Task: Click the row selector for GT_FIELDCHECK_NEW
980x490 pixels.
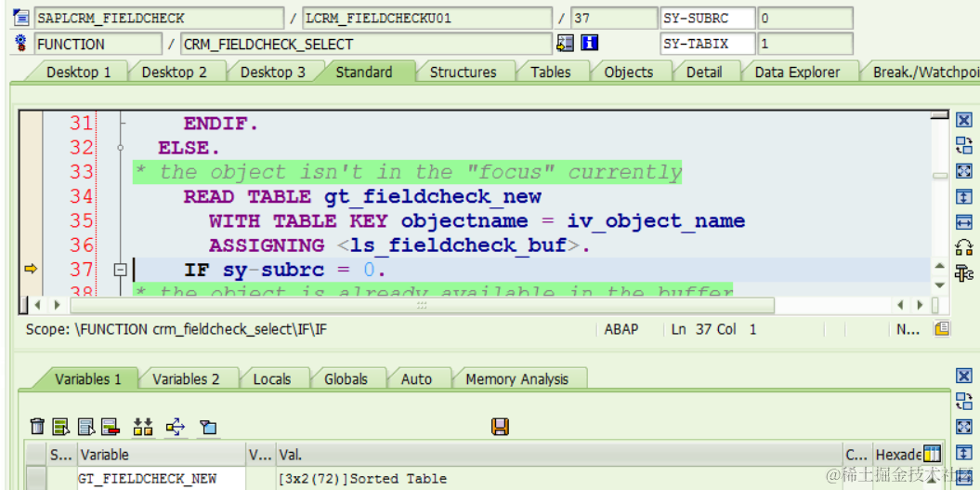Action: [36, 479]
